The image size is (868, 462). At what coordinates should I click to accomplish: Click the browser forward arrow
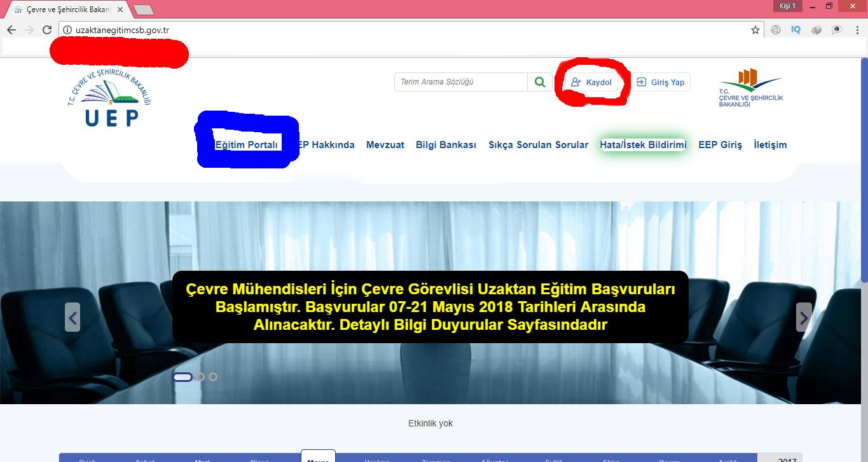coord(29,30)
